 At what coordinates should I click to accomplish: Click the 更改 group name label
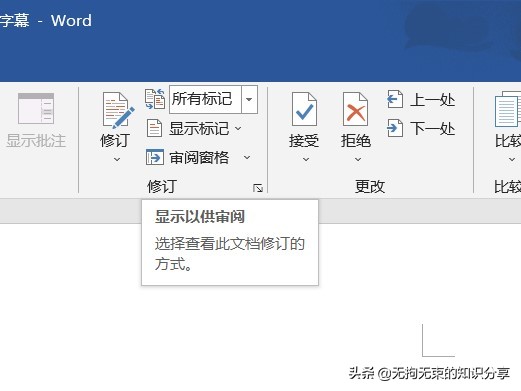[370, 186]
